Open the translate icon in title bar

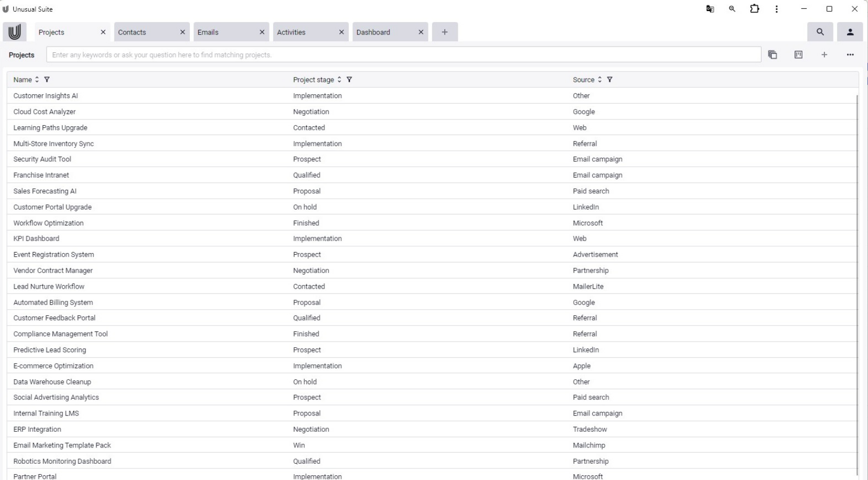pyautogui.click(x=710, y=9)
